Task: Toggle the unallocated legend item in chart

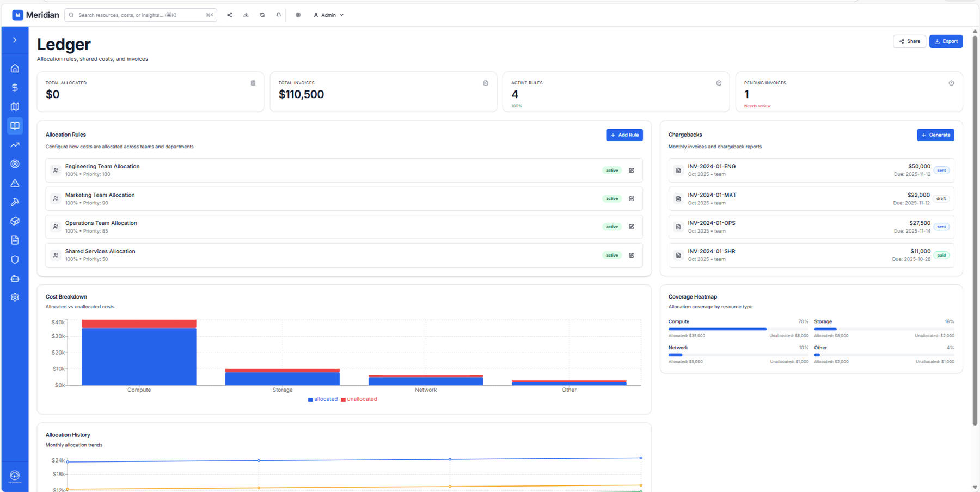Action: coord(359,399)
